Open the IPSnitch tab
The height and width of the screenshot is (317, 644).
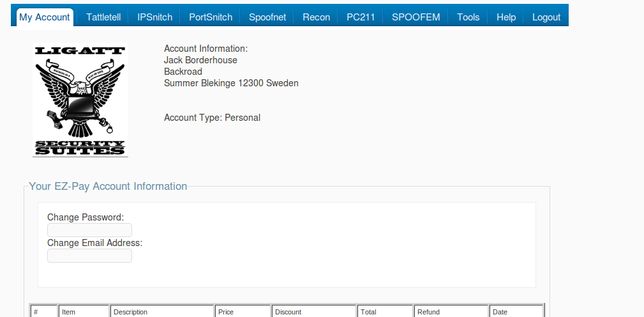click(155, 17)
